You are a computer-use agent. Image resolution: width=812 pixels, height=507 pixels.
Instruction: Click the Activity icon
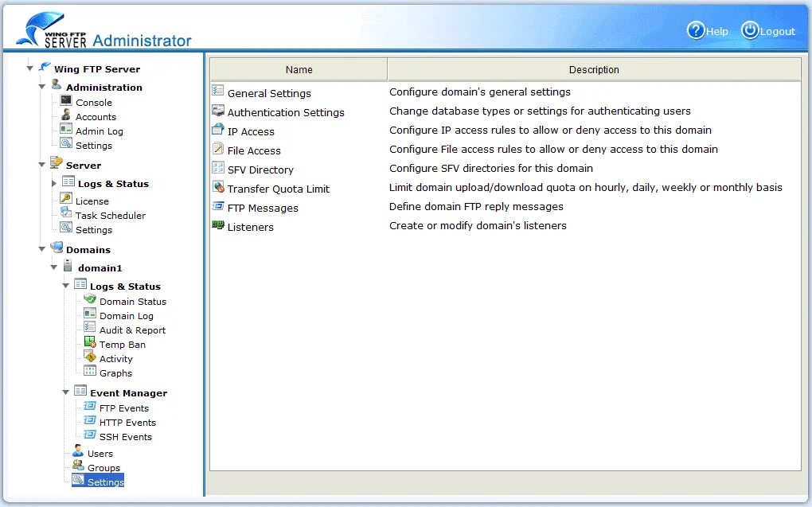point(90,357)
